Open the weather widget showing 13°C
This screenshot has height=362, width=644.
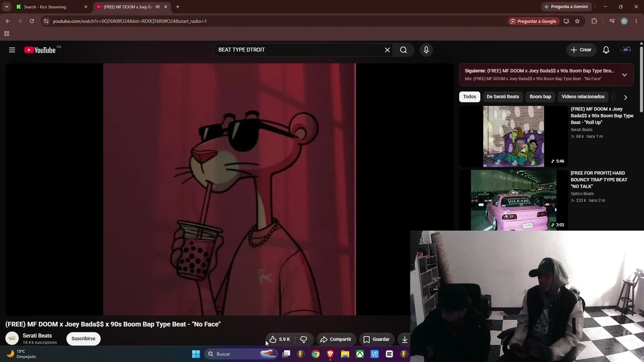(22, 354)
